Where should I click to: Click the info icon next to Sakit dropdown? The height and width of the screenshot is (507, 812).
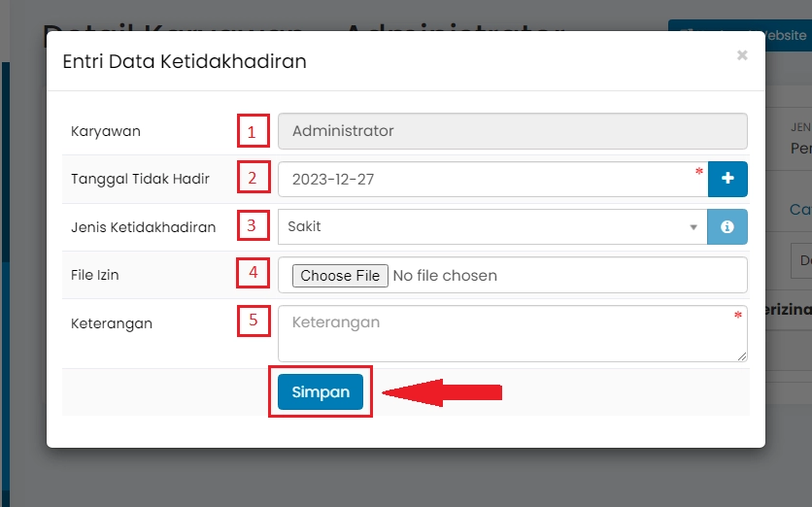click(x=727, y=227)
